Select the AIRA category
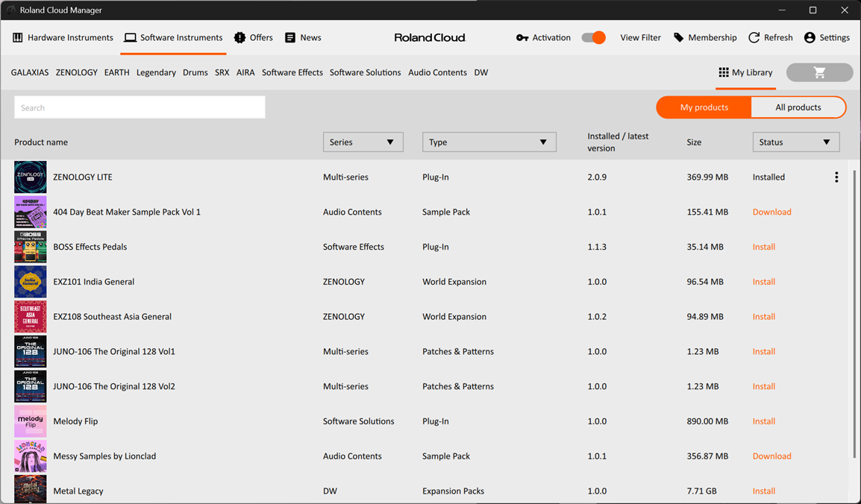The image size is (861, 504). pos(245,72)
